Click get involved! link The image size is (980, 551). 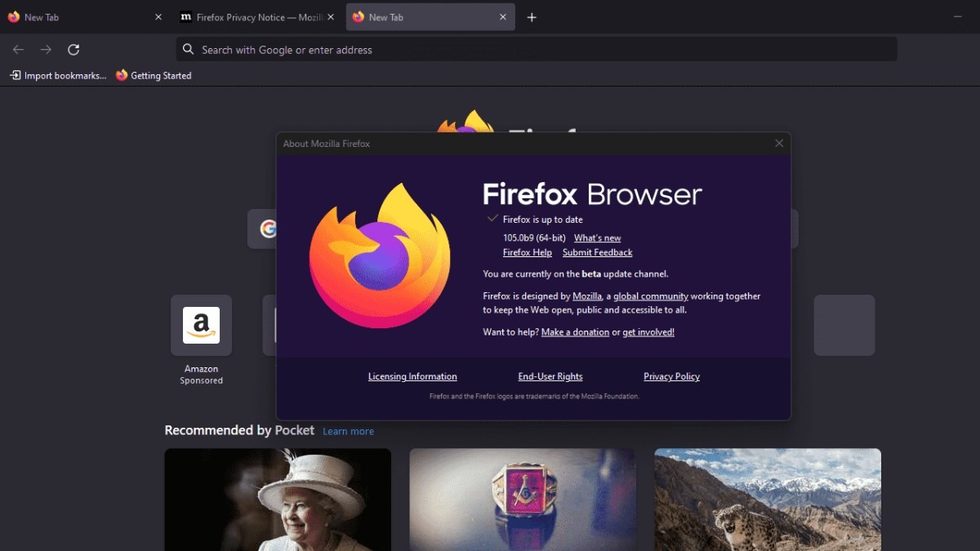(648, 332)
